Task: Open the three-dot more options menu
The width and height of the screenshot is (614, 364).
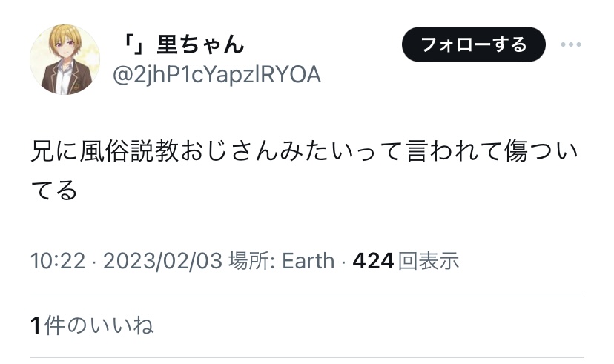Action: (x=570, y=44)
